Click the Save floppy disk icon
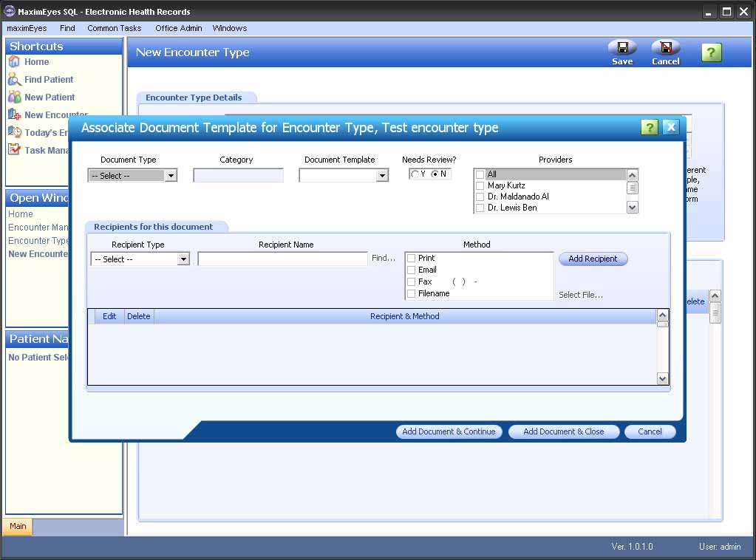The width and height of the screenshot is (756, 560). tap(622, 47)
